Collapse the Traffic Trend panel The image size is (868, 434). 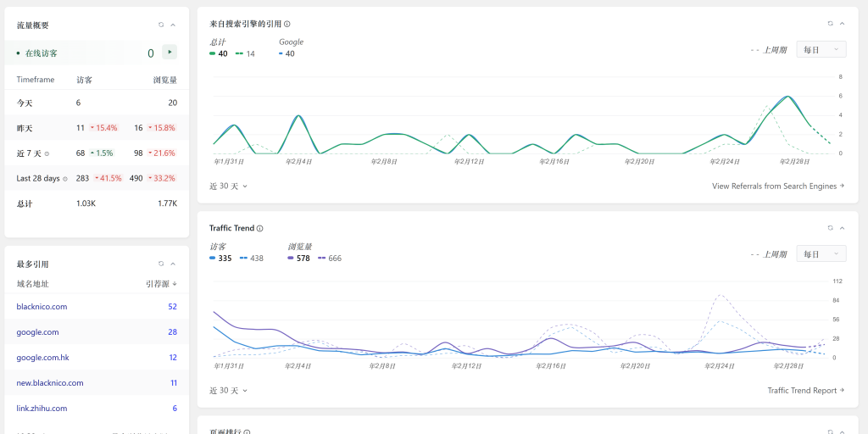(842, 228)
